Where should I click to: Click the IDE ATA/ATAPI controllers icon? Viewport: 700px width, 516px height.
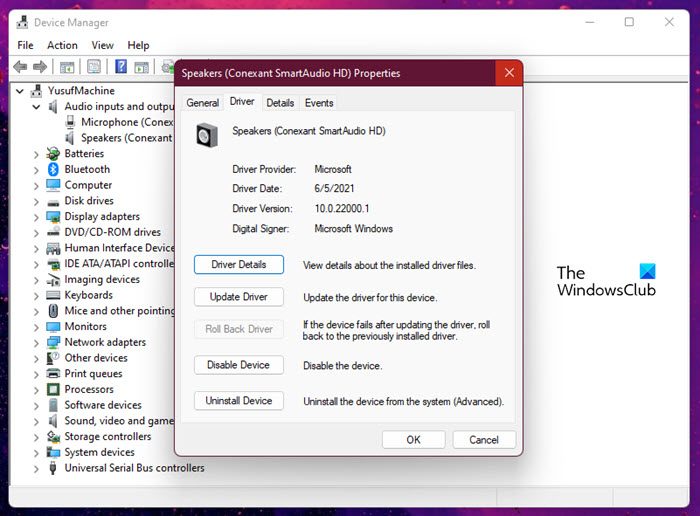(53, 264)
